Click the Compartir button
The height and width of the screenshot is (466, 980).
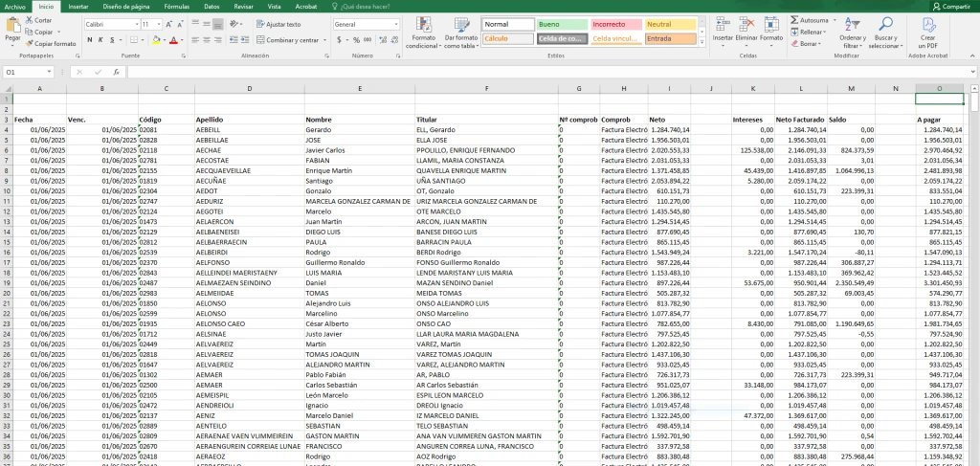click(951, 7)
